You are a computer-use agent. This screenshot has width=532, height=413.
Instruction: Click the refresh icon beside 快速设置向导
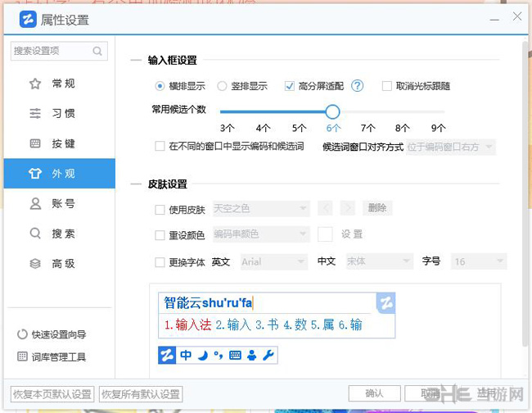click(22, 334)
